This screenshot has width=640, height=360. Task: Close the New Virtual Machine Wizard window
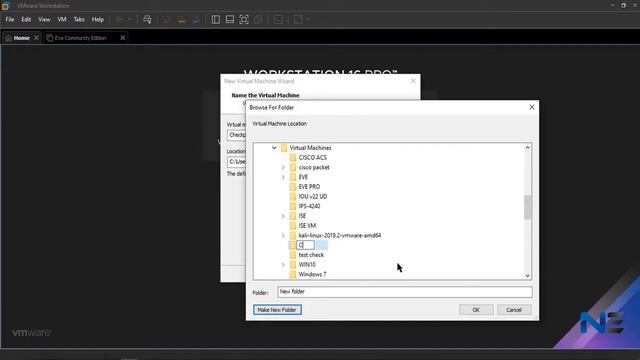(x=413, y=81)
